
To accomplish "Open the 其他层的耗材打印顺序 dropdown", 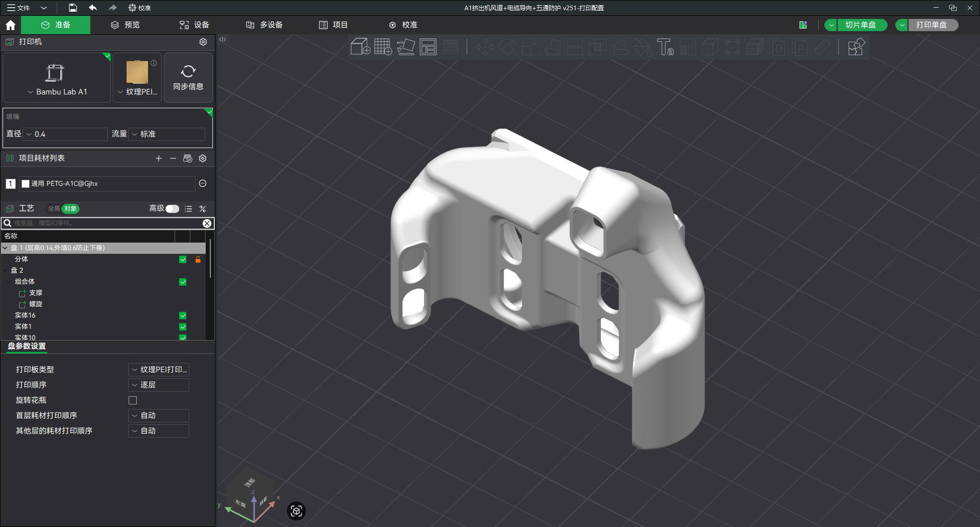I will 159,431.
